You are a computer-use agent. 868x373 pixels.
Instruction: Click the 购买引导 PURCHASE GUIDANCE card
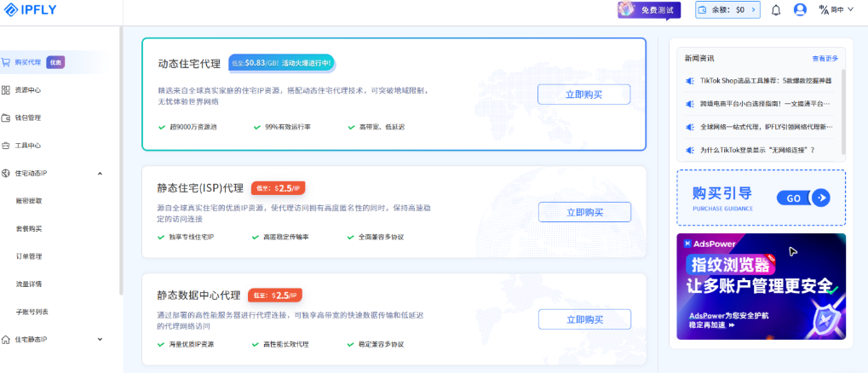click(x=762, y=198)
